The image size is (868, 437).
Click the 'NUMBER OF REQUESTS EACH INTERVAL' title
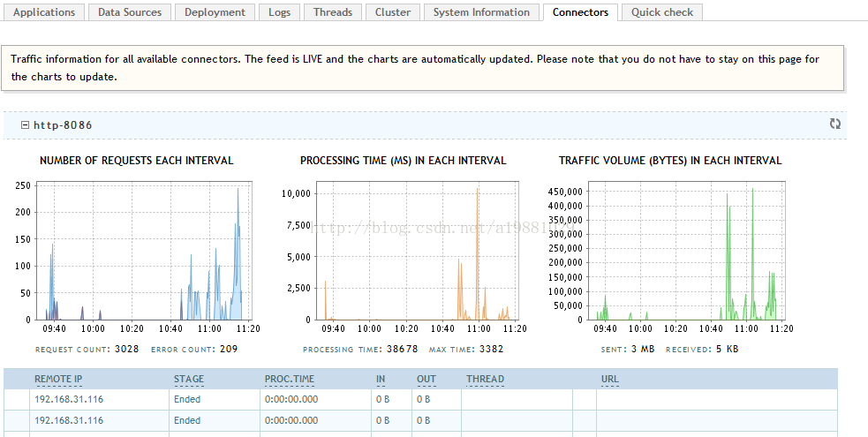click(137, 161)
